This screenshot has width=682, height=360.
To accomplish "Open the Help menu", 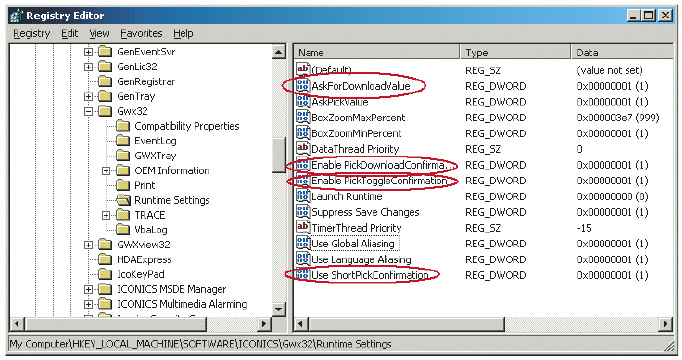I will point(183,33).
